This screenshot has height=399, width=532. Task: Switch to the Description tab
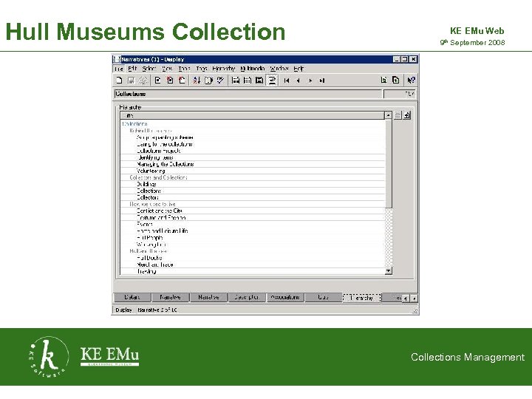pos(247,298)
